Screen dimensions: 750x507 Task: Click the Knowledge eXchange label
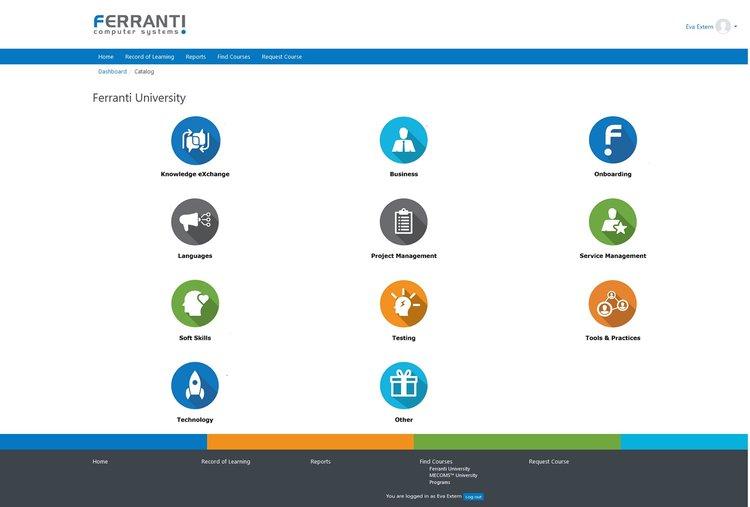click(195, 174)
